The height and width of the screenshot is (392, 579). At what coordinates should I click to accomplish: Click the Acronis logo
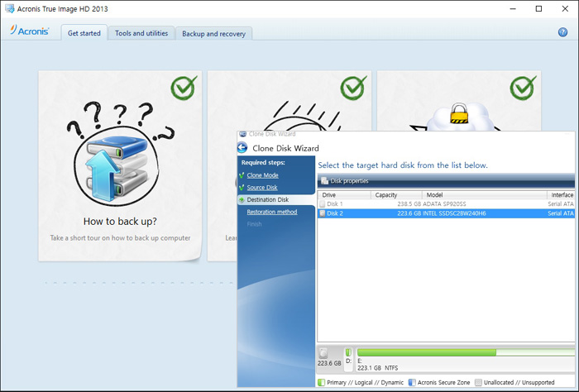[x=30, y=32]
